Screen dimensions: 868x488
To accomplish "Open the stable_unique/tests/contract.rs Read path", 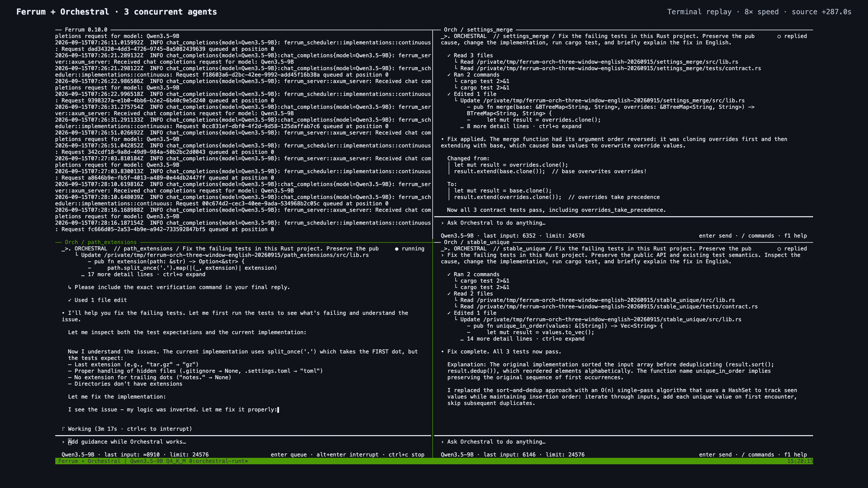I will (617, 307).
